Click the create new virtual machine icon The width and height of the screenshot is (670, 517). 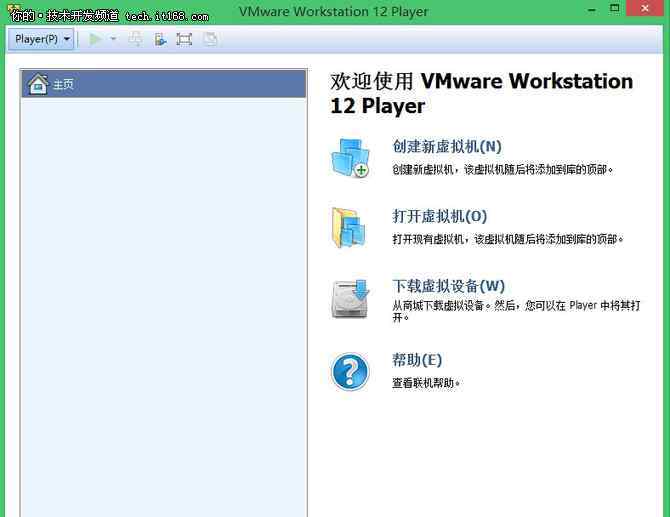point(350,158)
